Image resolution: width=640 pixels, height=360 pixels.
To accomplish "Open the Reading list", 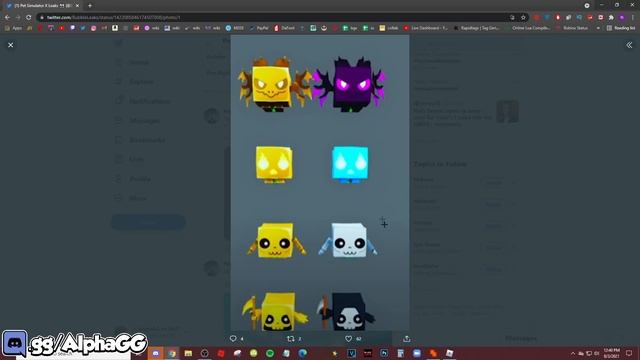I will [x=621, y=28].
